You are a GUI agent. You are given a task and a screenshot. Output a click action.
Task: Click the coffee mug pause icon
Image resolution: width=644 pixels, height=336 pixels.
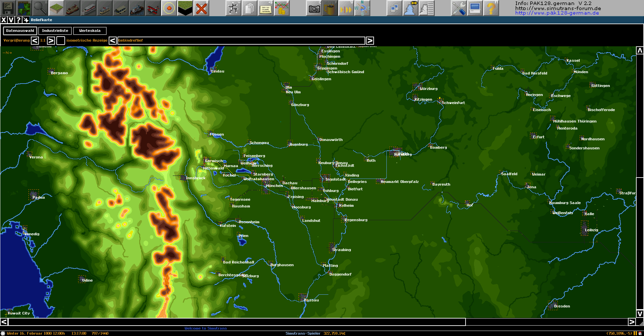point(330,8)
